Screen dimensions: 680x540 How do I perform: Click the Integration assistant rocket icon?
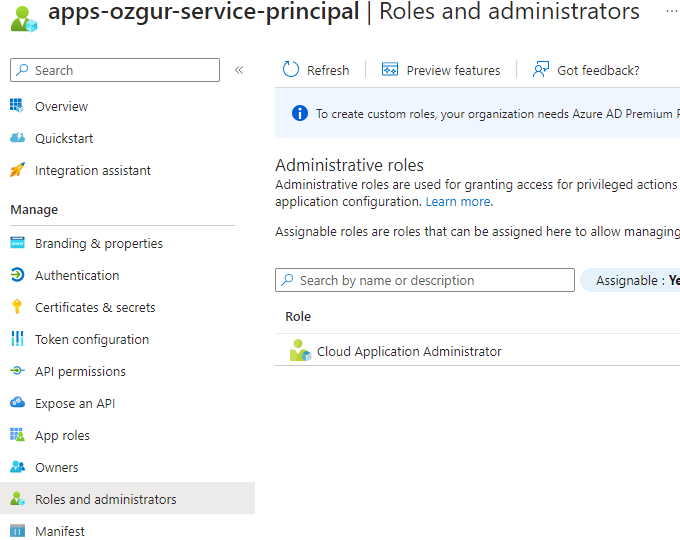pos(17,170)
